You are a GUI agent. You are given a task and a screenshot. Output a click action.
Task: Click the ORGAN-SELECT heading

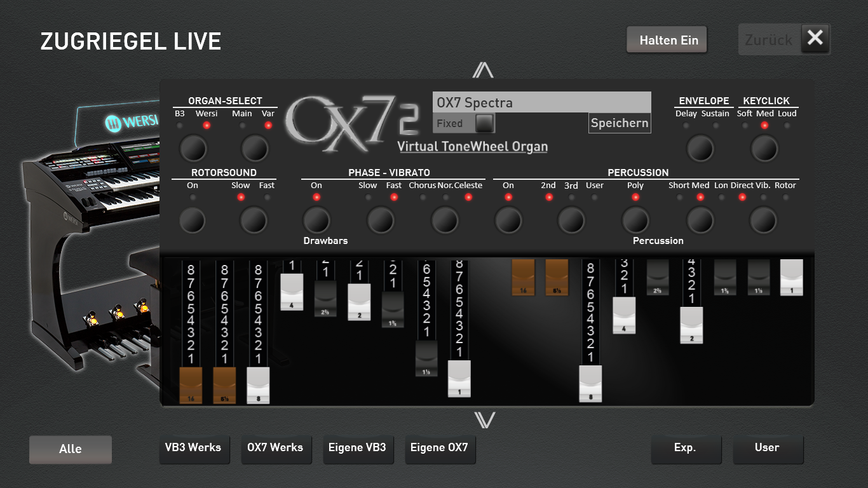pyautogui.click(x=226, y=100)
